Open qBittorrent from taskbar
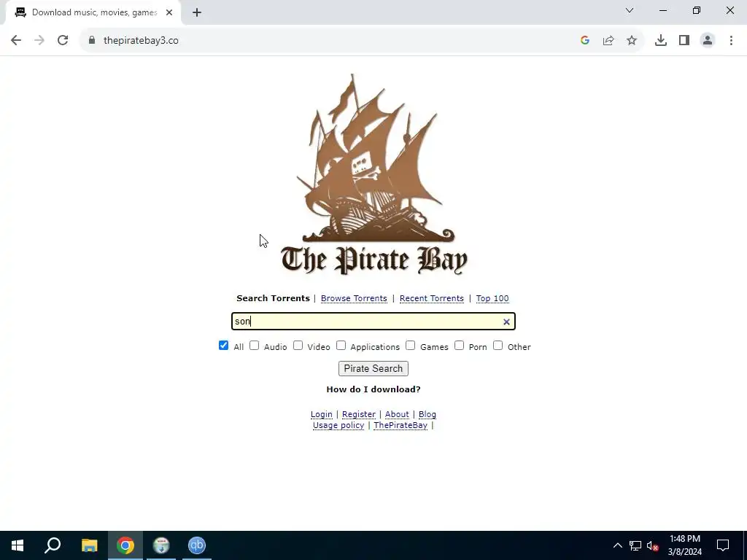The height and width of the screenshot is (560, 747). click(x=197, y=545)
